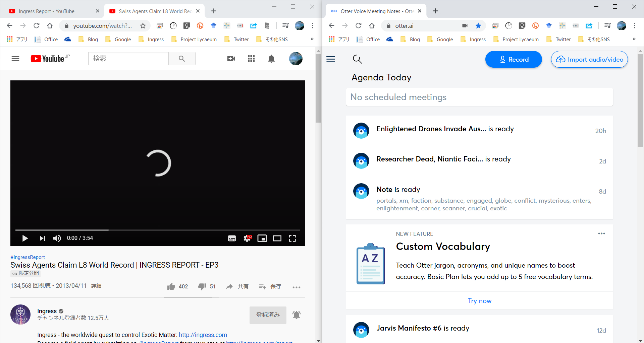The width and height of the screenshot is (644, 343).
Task: Switch to Swiss Agents Claim L8 tab
Action: click(155, 11)
